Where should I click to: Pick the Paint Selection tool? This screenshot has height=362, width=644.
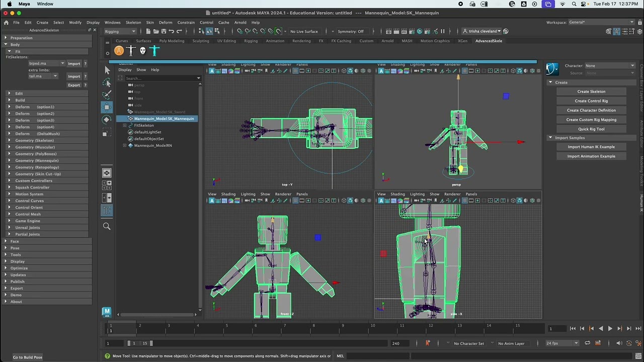point(107,95)
